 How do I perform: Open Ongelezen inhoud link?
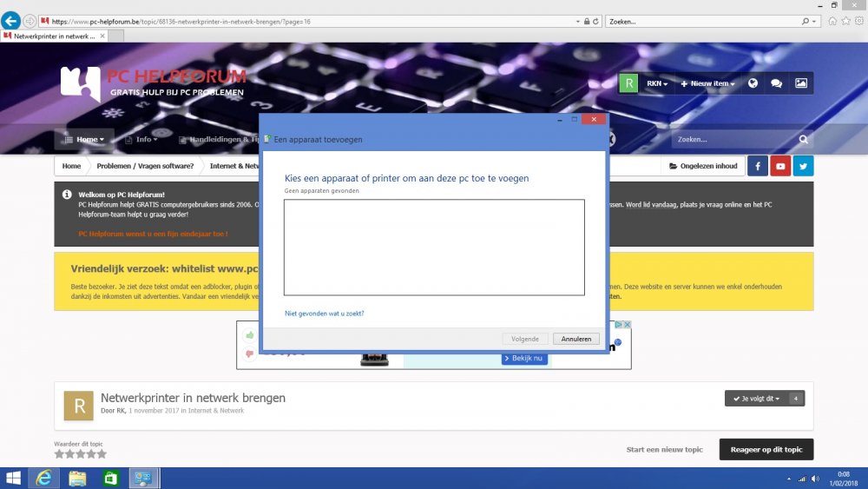[703, 166]
